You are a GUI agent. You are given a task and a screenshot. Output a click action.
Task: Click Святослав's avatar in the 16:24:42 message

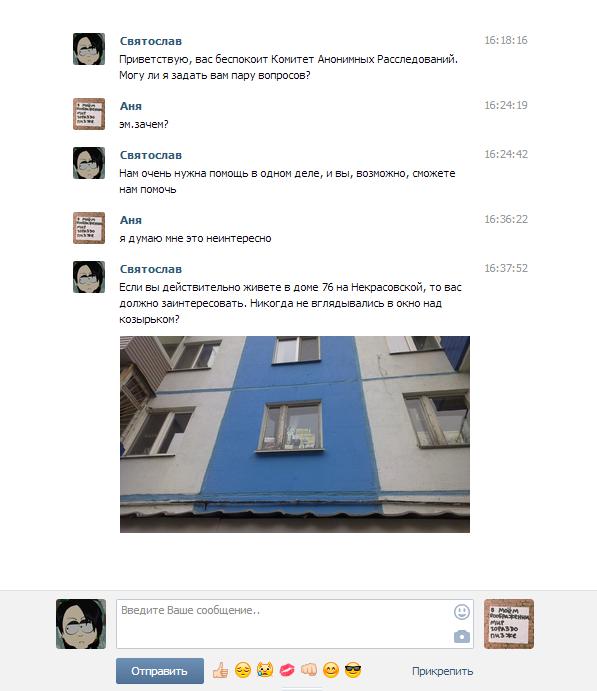click(x=89, y=163)
